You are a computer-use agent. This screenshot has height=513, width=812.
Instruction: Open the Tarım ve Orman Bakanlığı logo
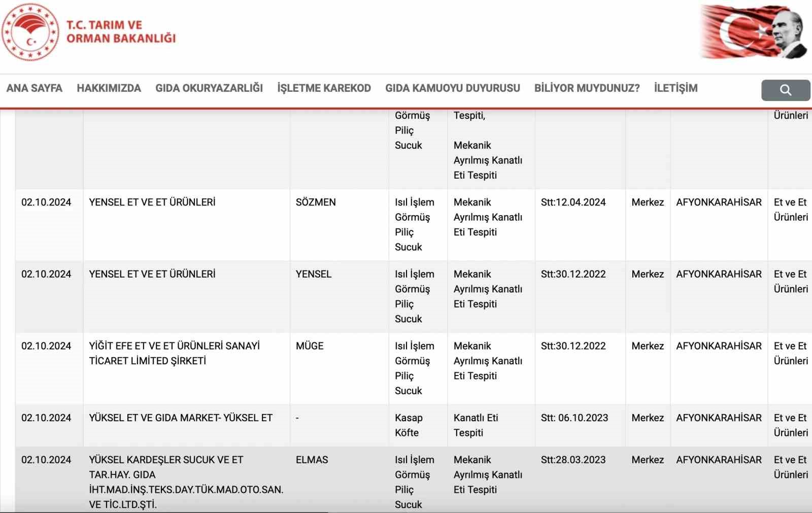(x=30, y=32)
